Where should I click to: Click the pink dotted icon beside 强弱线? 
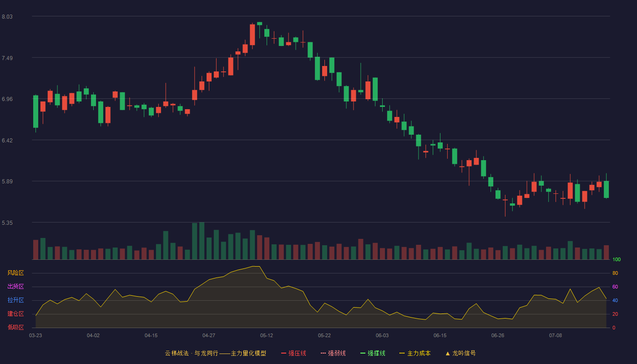(323, 353)
